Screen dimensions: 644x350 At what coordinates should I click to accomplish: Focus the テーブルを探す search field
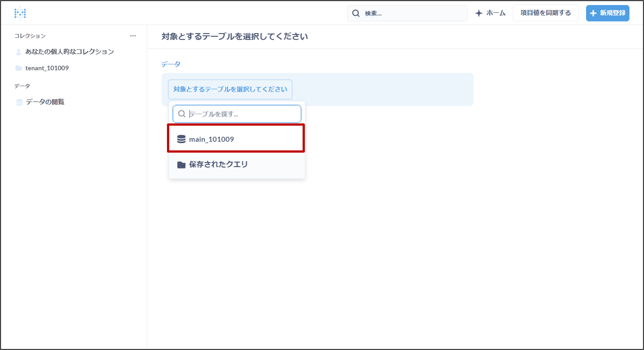pos(243,114)
